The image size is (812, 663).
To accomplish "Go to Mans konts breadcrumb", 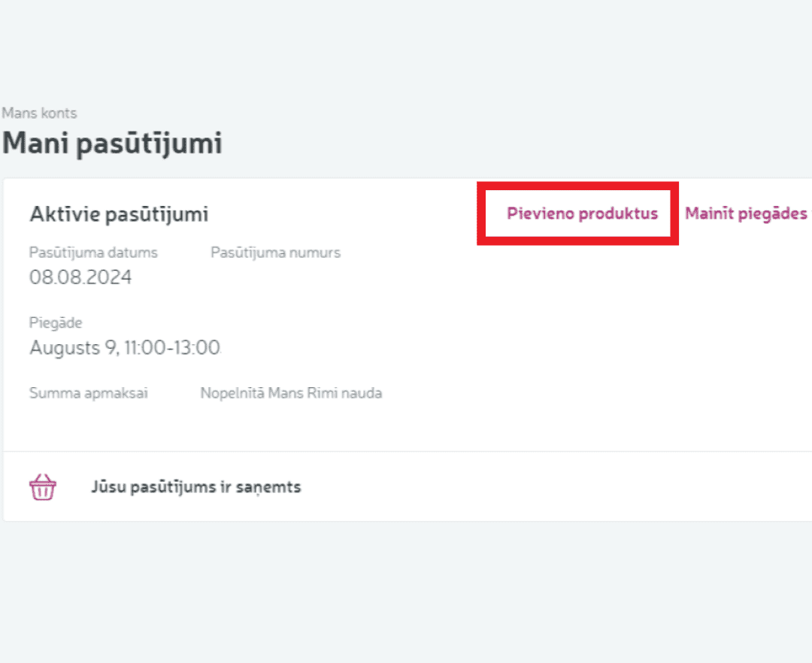I will point(39,114).
